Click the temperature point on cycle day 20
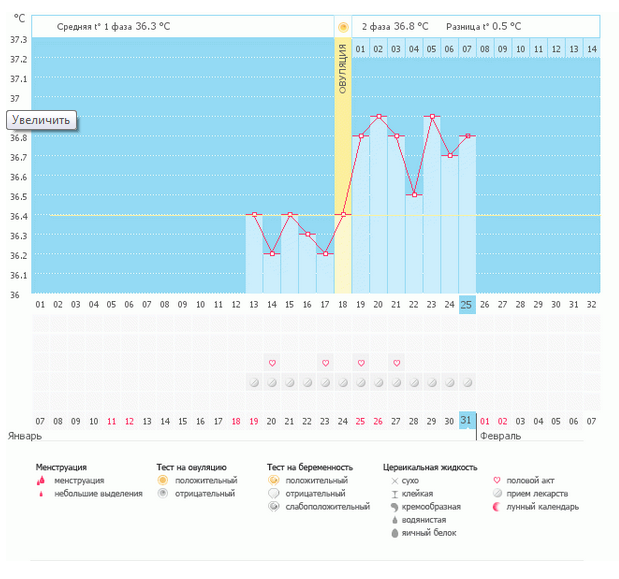Screen dimensions: 619x579 coord(379,117)
